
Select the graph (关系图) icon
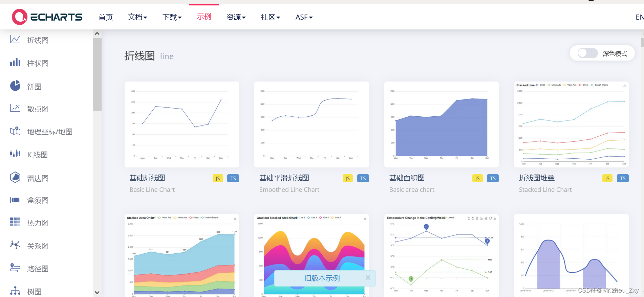pyautogui.click(x=15, y=245)
